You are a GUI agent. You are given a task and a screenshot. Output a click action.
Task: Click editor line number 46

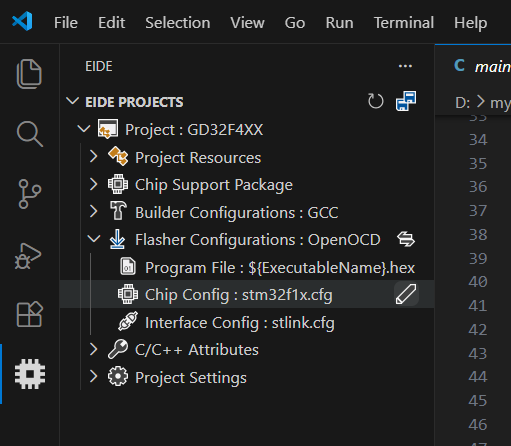(478, 425)
